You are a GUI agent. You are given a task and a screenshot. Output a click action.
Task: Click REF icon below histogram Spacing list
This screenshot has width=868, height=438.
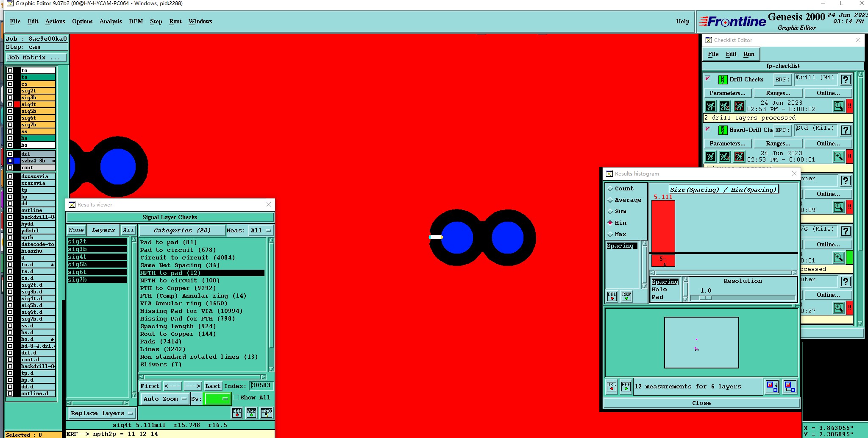[x=626, y=296]
